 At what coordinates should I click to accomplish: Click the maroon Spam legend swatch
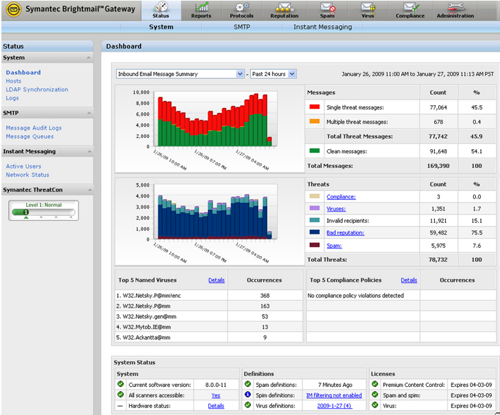coord(314,245)
